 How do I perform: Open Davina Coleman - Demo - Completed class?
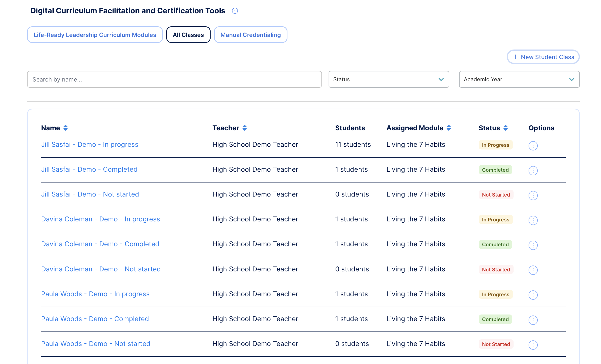click(100, 244)
